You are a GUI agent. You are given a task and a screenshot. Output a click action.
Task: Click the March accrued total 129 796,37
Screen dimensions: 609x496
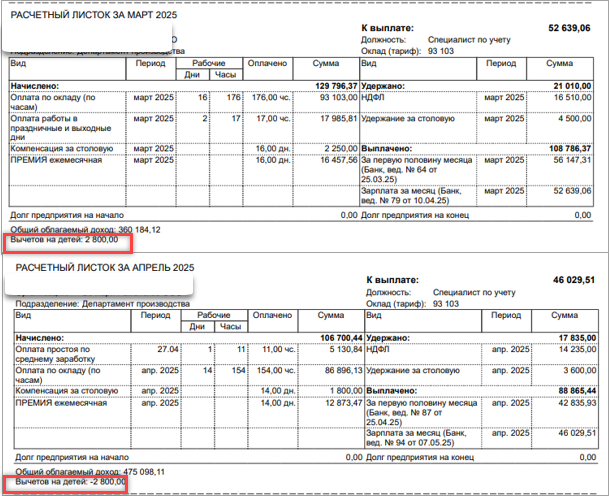pos(336,86)
